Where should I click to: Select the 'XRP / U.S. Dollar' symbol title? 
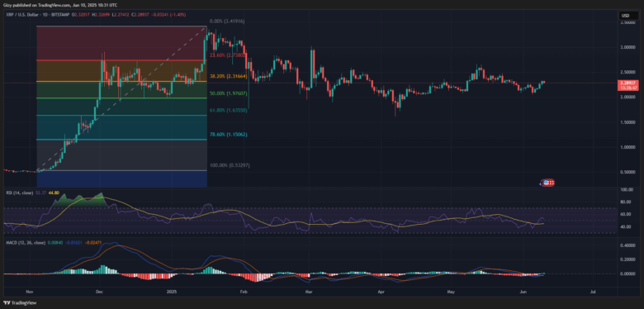click(x=21, y=14)
